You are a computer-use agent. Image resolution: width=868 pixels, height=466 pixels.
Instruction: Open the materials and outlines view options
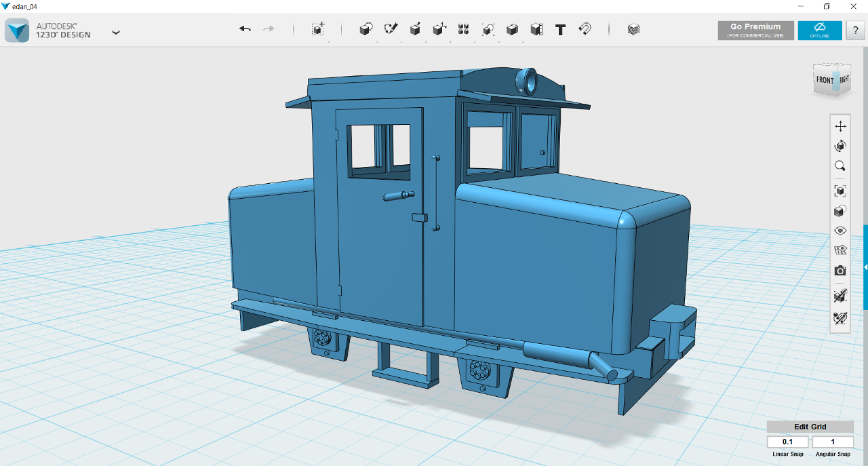point(840,211)
